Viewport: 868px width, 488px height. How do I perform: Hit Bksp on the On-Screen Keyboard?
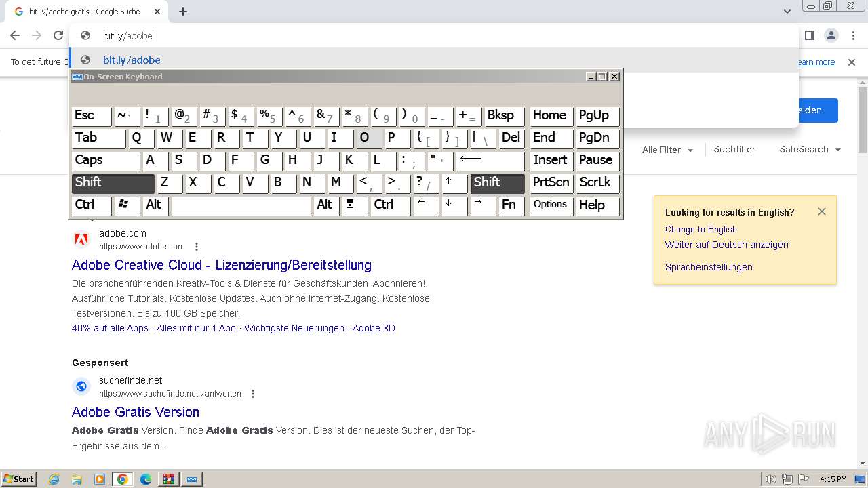click(504, 116)
